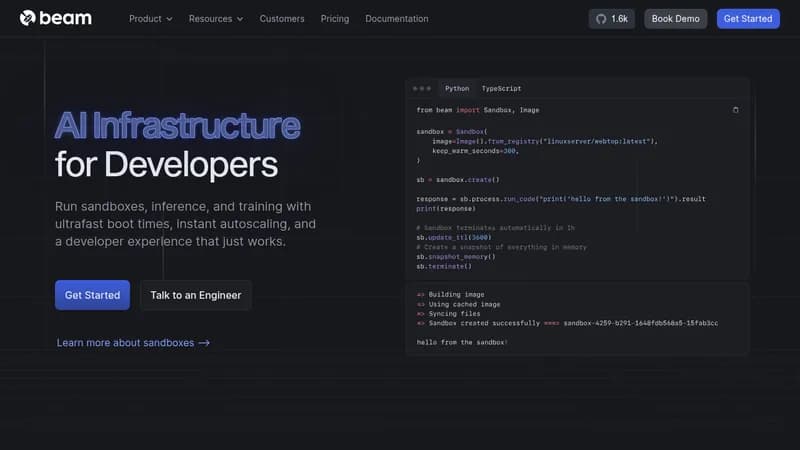This screenshot has width=800, height=450.
Task: Click the 'Syncing files' output line
Action: [448, 314]
